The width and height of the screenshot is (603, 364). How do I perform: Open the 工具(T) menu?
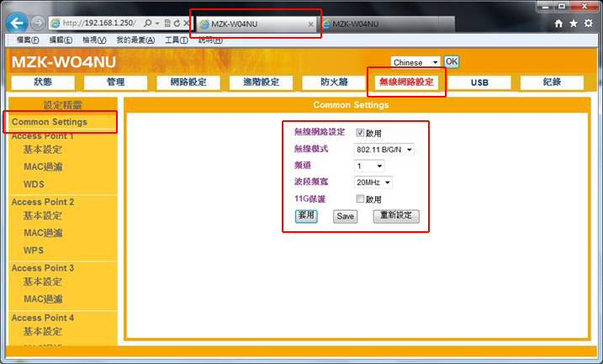(x=177, y=40)
